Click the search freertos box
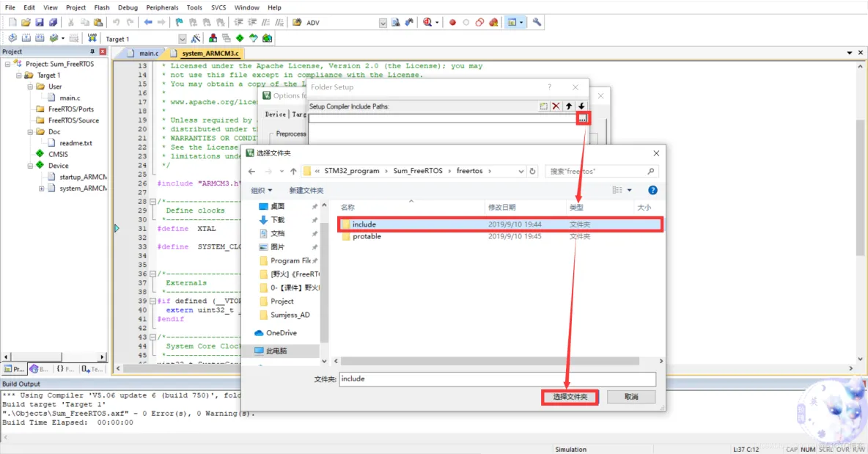This screenshot has width=868, height=454. coord(601,171)
